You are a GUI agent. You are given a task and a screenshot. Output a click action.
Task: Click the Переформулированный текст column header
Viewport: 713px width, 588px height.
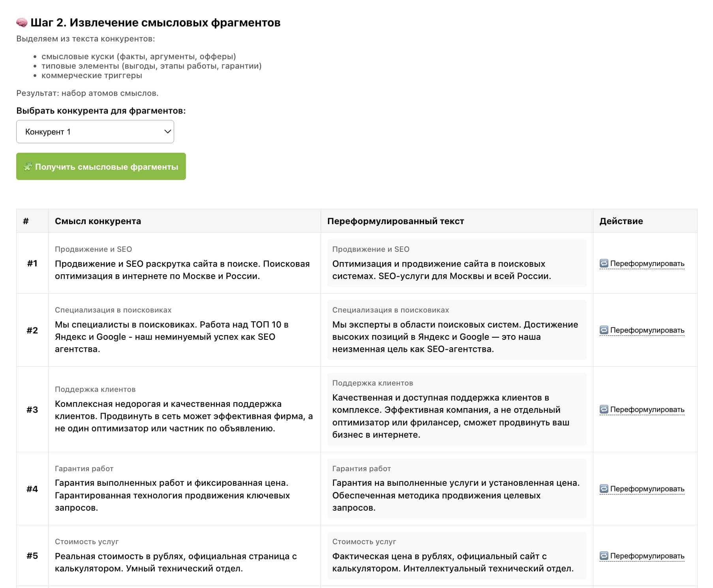click(396, 221)
